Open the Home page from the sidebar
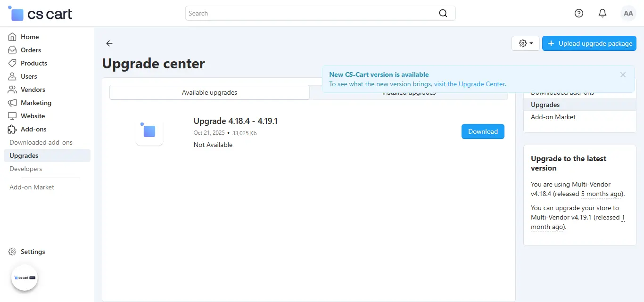Screen dimensions: 644x302 point(13,37)
